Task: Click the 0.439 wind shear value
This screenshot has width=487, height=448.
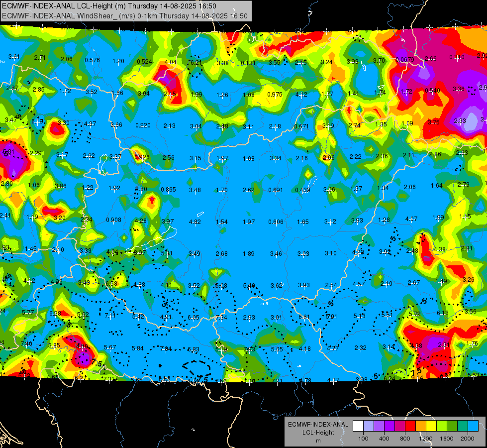Action: coord(302,190)
